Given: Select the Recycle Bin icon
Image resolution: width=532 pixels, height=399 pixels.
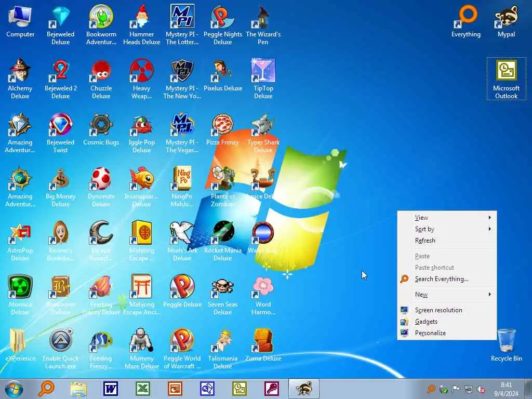Looking at the screenshot, I should point(506,345).
